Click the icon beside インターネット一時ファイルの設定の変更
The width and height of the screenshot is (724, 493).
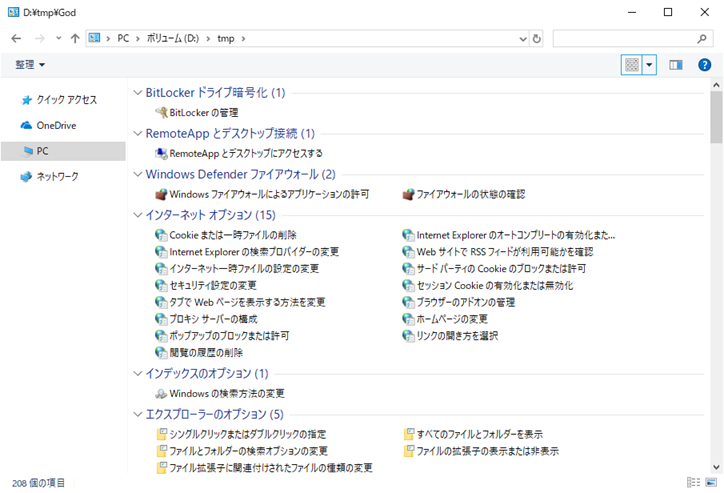pos(161,269)
